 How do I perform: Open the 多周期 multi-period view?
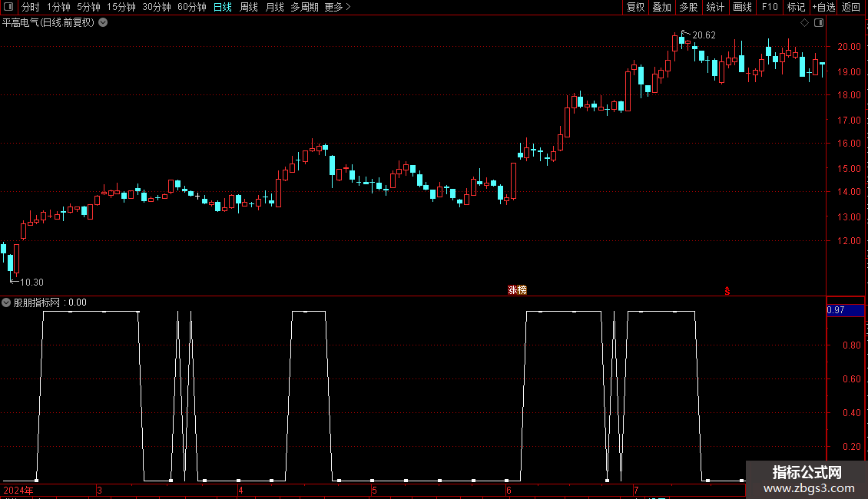click(x=304, y=7)
